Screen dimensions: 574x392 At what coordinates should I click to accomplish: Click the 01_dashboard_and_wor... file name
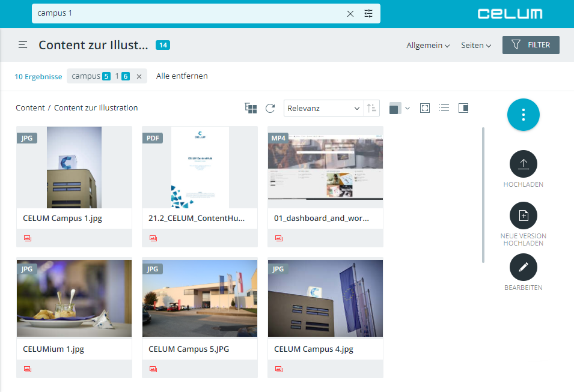322,219
